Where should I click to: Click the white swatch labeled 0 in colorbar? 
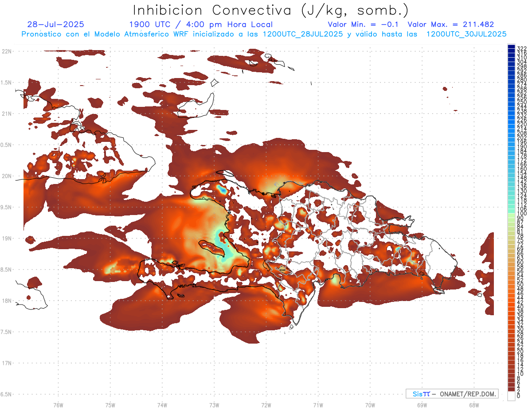[x=511, y=397]
